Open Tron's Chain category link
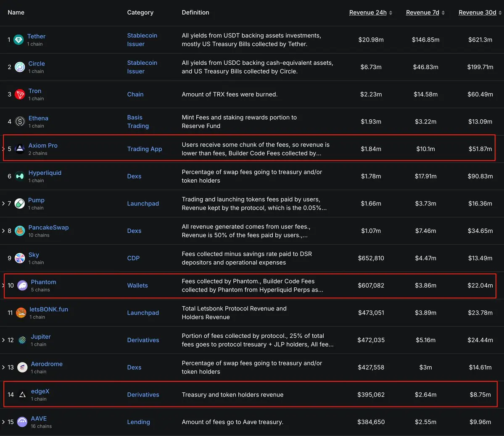 (135, 94)
